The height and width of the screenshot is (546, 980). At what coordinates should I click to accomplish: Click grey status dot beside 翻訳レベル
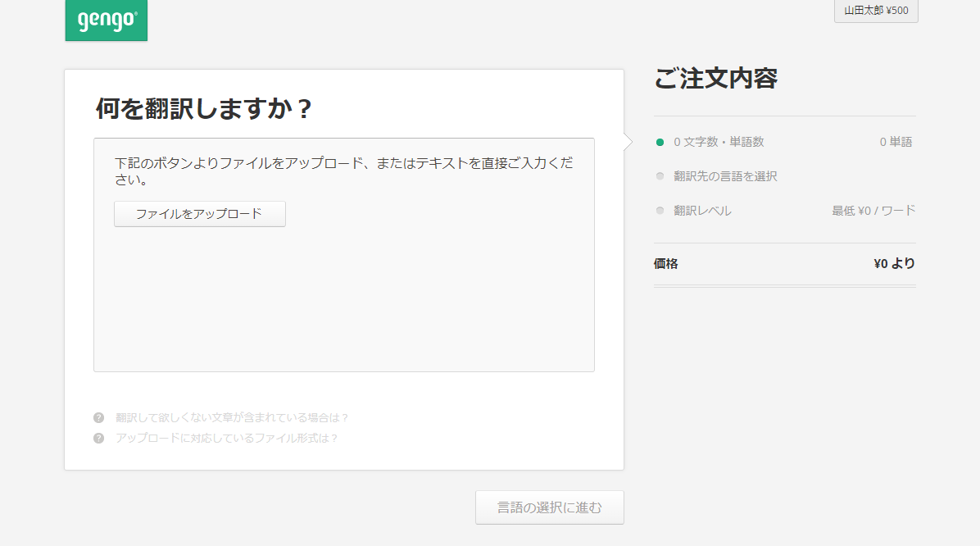pyautogui.click(x=660, y=211)
